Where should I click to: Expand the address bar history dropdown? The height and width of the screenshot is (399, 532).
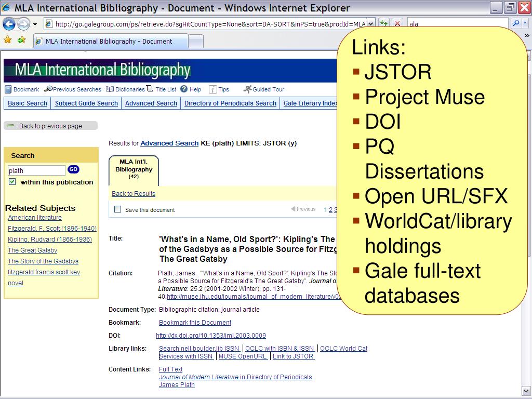click(x=371, y=24)
